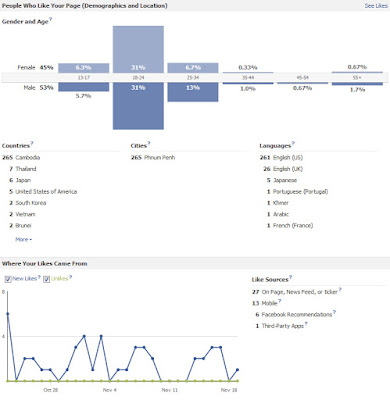Viewport: 390px width, 400px height.
Task: Open the Languages help question mark
Action: (x=293, y=144)
